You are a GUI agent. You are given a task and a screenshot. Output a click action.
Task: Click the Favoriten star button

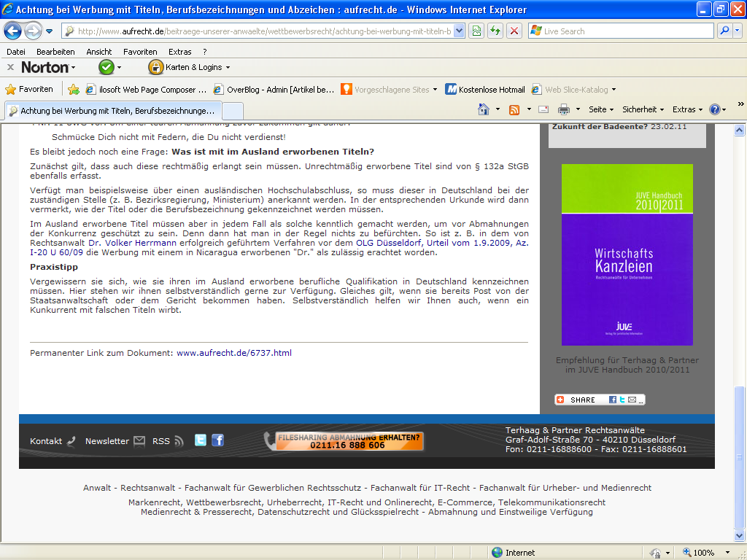click(x=29, y=90)
